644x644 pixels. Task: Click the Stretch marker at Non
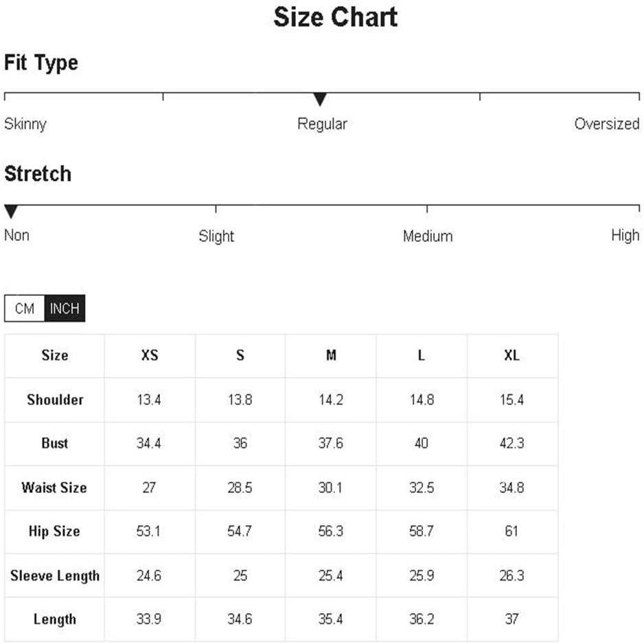[x=11, y=211]
